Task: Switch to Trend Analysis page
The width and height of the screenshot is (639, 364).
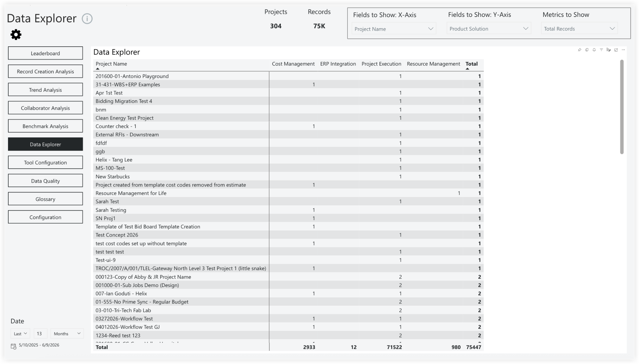Action: (45, 90)
